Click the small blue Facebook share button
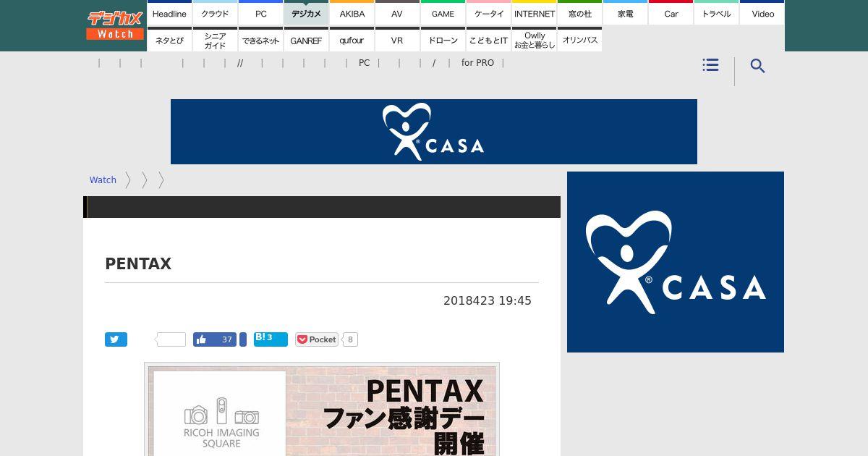 [243, 339]
